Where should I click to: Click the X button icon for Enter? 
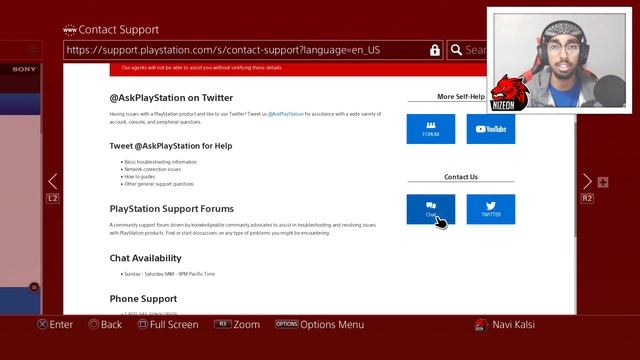click(42, 324)
